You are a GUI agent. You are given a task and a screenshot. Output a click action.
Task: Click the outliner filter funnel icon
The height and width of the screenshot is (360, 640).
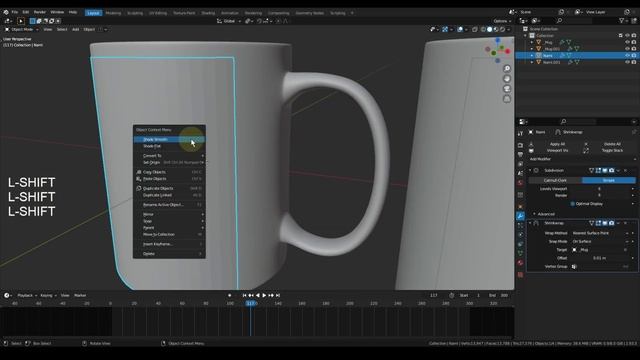tap(621, 20)
